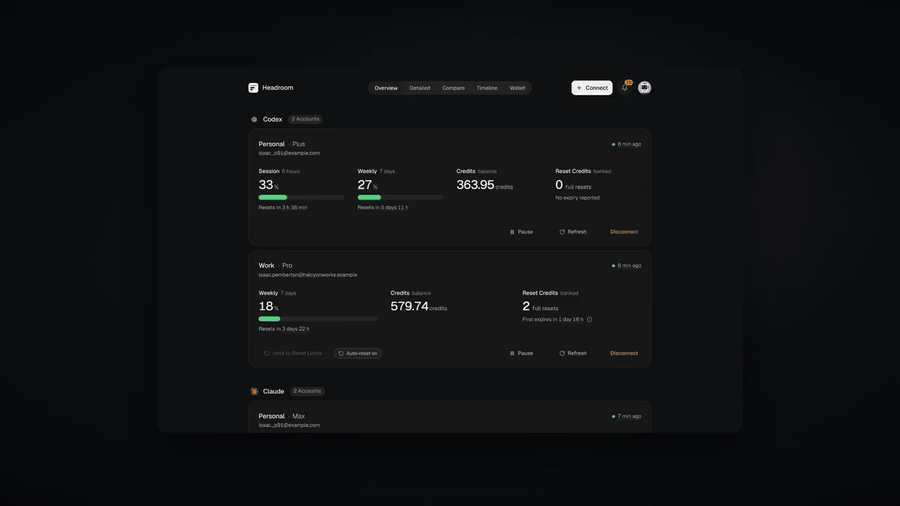Click the Work Pro account title

(x=276, y=266)
